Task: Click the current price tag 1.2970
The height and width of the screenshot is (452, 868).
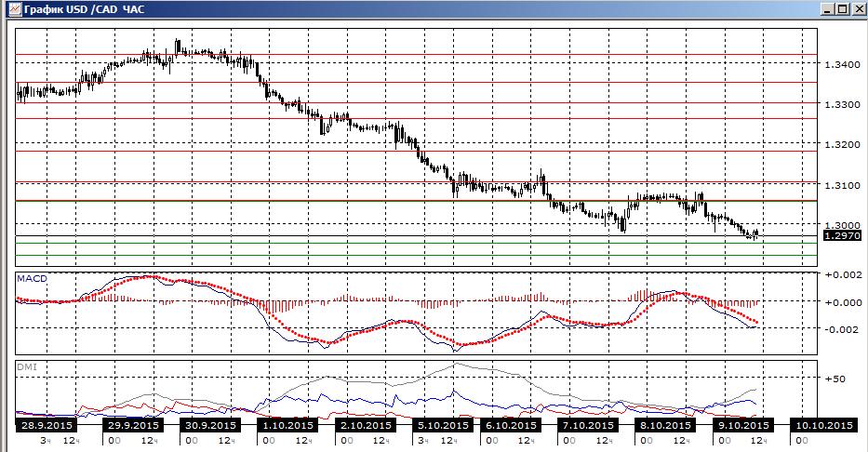Action: coord(840,236)
